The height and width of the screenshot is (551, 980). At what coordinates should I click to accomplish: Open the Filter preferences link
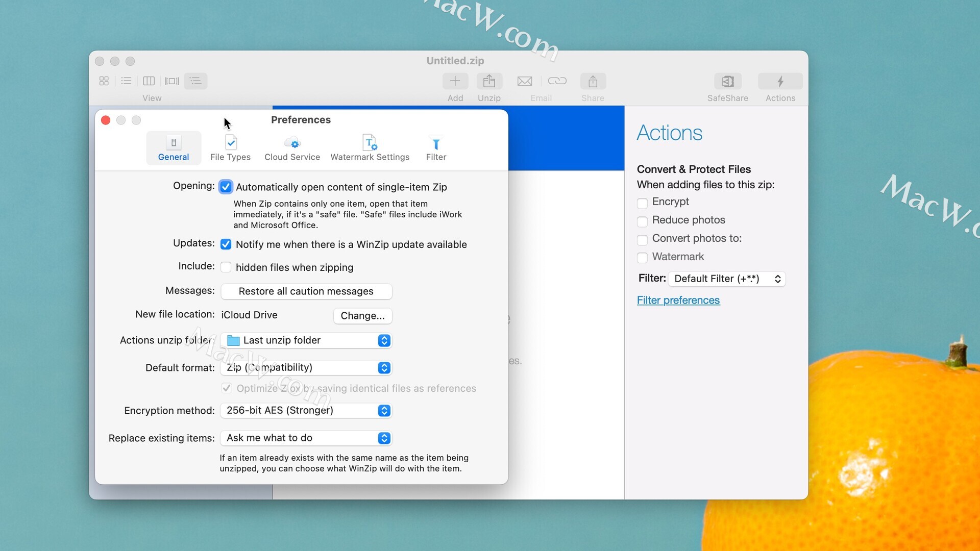pos(678,300)
